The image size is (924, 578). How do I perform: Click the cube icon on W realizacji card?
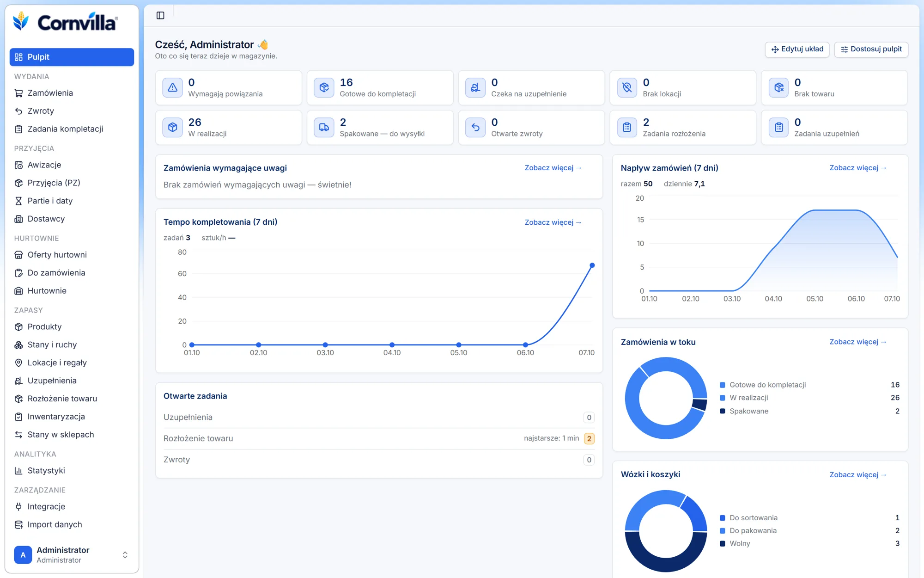172,127
